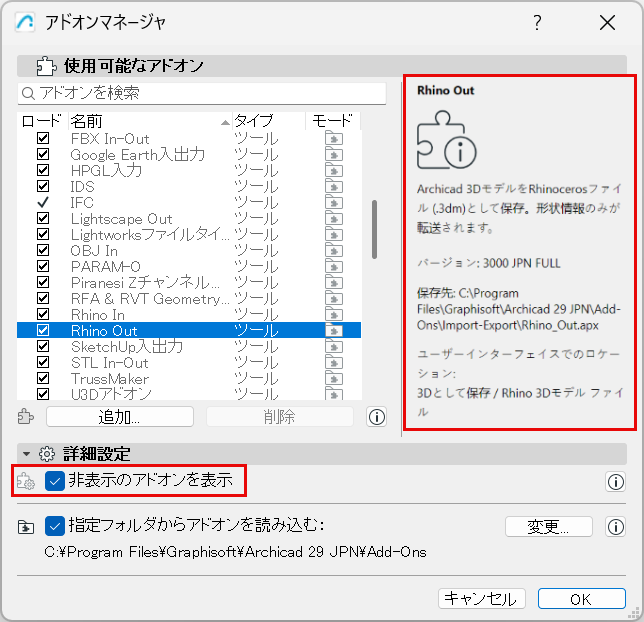Click the sort arrow in 名前 column header
The image size is (644, 622).
click(225, 122)
